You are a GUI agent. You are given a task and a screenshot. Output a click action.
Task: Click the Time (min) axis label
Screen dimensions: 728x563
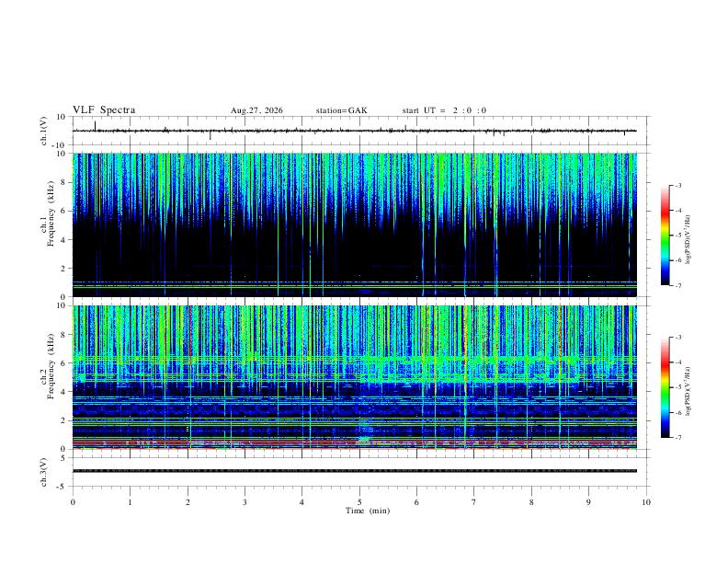(x=368, y=511)
